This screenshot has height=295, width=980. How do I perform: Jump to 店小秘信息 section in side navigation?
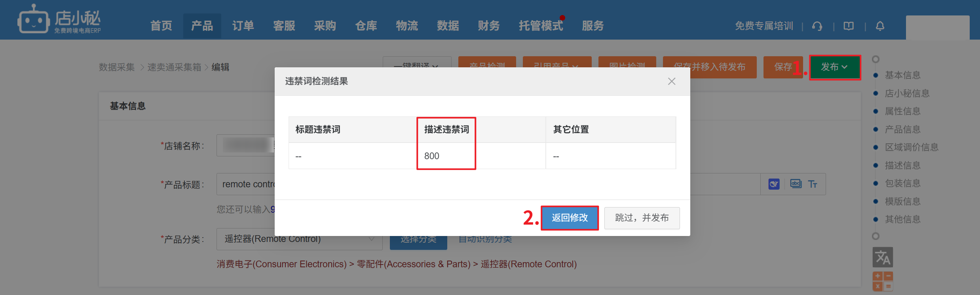tap(907, 93)
